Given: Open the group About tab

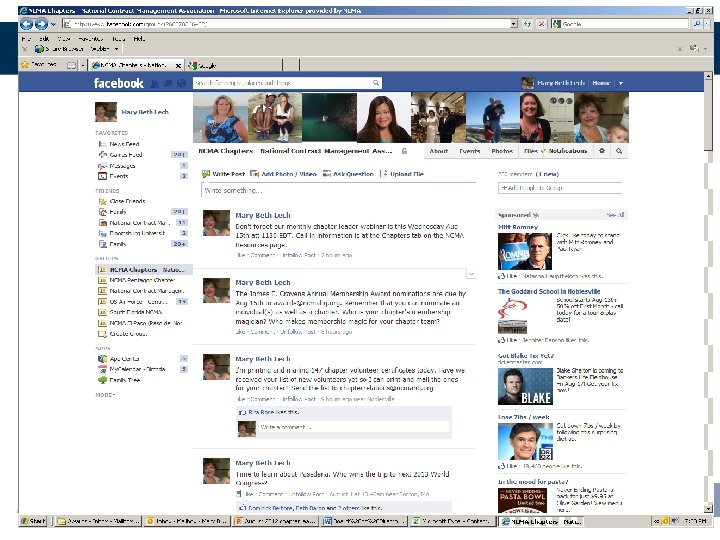Looking at the screenshot, I should pyautogui.click(x=439, y=151).
